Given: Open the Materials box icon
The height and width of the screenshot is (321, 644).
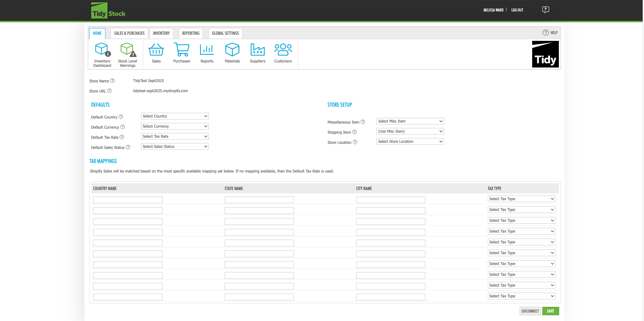Looking at the screenshot, I should 232,50.
